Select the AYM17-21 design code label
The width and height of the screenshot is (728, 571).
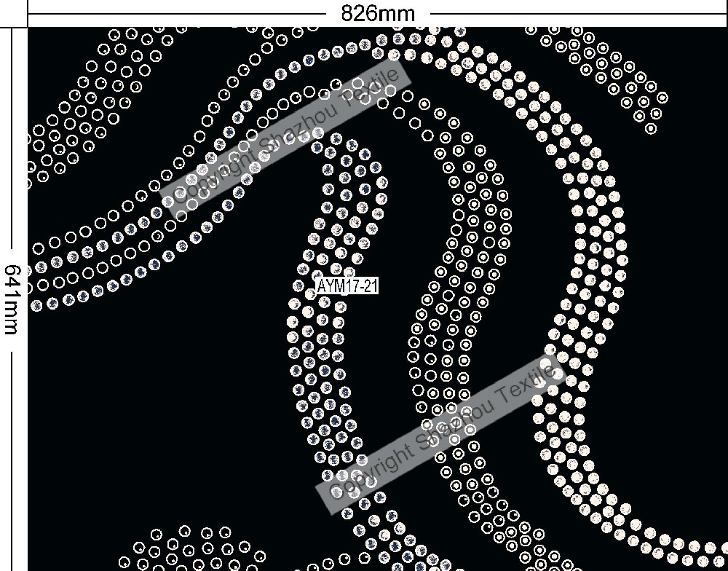(x=347, y=287)
